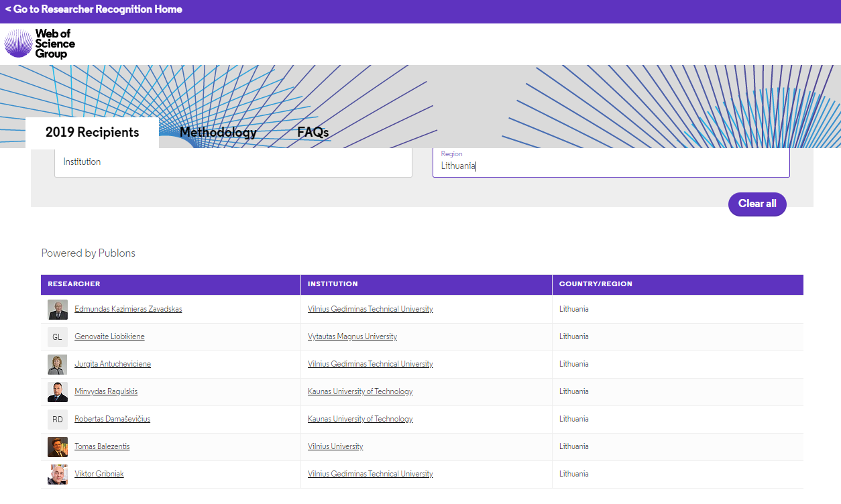Open Tomas Balezentis researcher link
Screen dimensions: 841x504
tap(102, 446)
